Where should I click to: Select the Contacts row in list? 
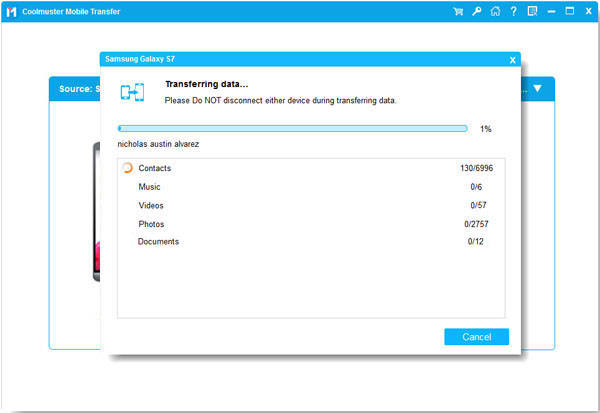click(x=310, y=168)
